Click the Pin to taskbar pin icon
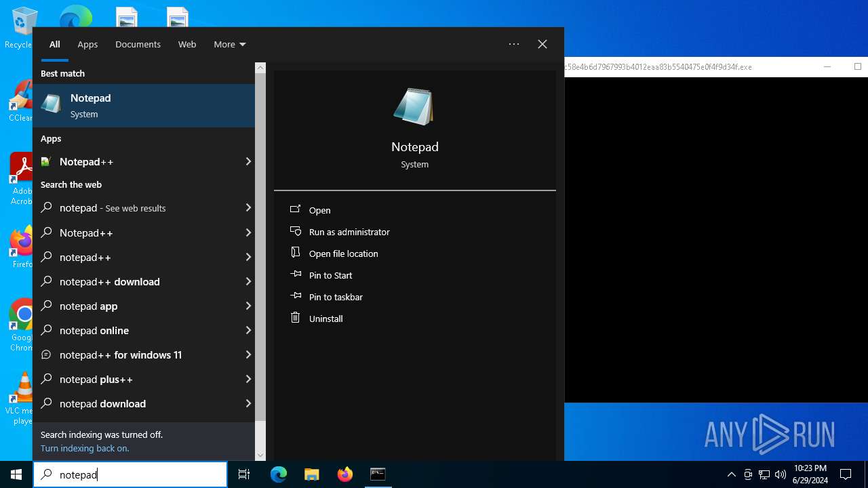The image size is (868, 488). click(295, 296)
